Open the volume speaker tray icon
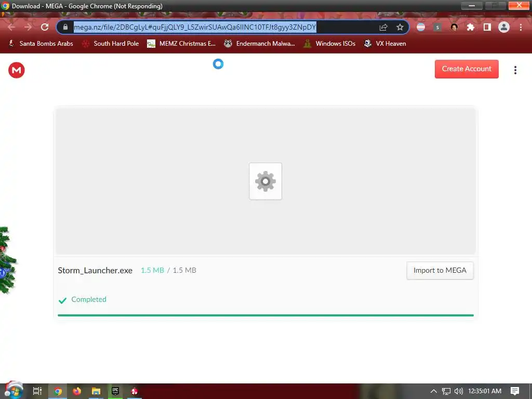 coord(458,391)
